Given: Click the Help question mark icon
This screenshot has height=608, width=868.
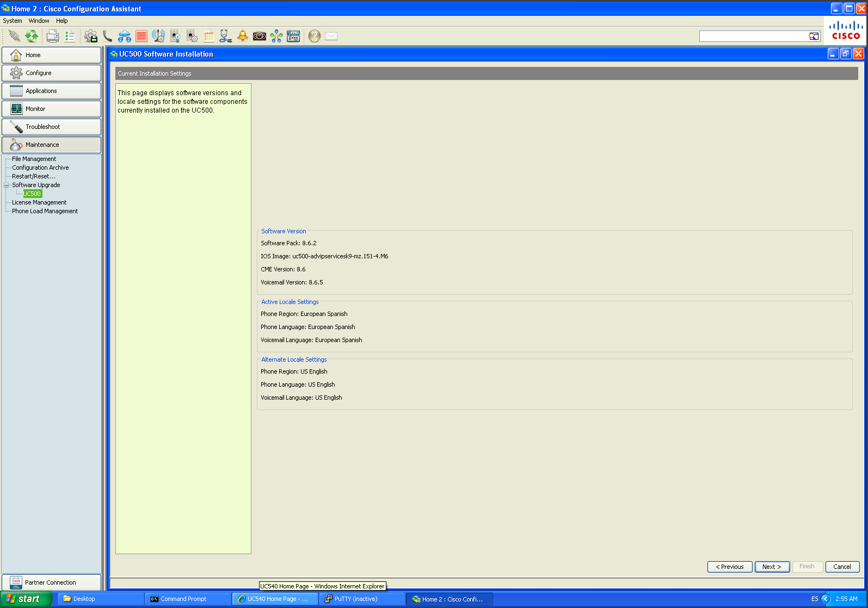Looking at the screenshot, I should (314, 36).
